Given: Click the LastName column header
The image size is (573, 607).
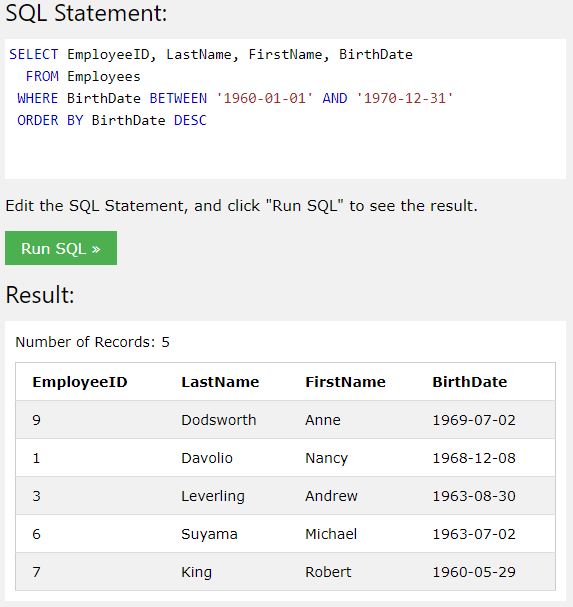Looking at the screenshot, I should pyautogui.click(x=220, y=382).
